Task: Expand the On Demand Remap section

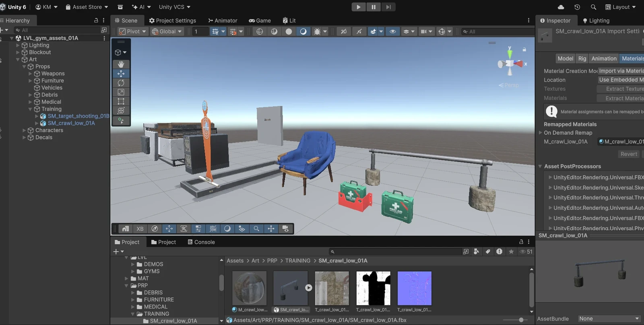Action: [541, 133]
